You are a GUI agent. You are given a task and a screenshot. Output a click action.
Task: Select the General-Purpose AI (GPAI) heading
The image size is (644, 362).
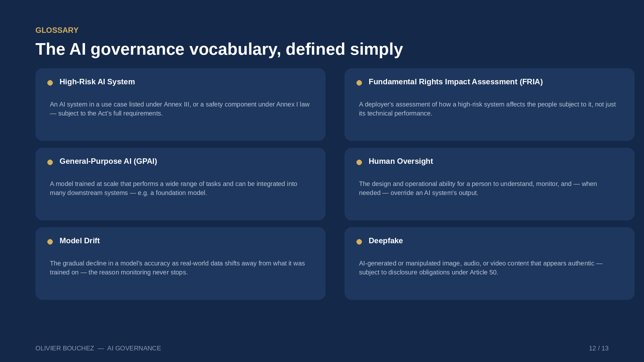tap(108, 161)
